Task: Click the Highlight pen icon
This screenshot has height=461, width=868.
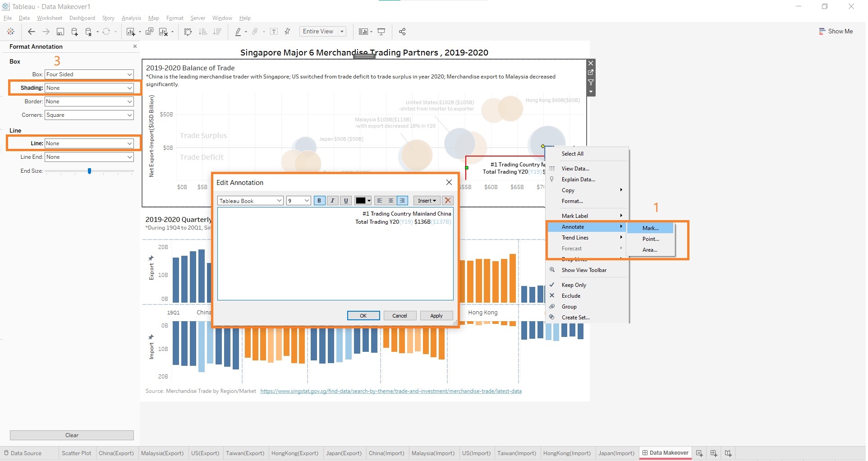Action: (x=238, y=32)
